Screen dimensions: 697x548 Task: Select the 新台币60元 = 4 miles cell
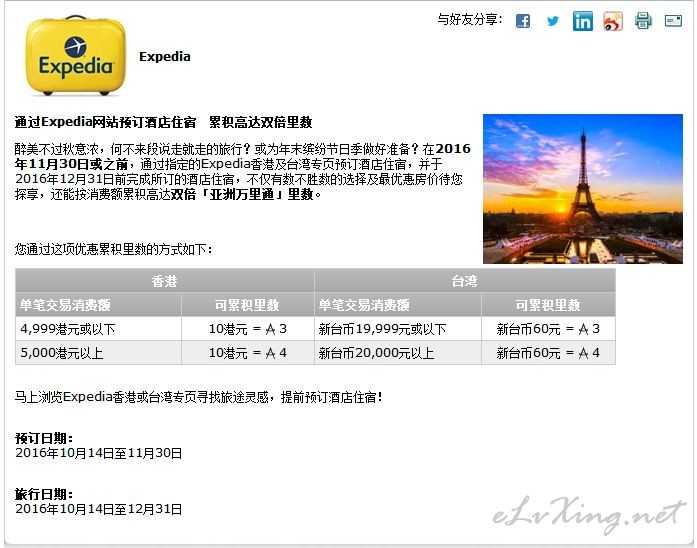(x=548, y=353)
